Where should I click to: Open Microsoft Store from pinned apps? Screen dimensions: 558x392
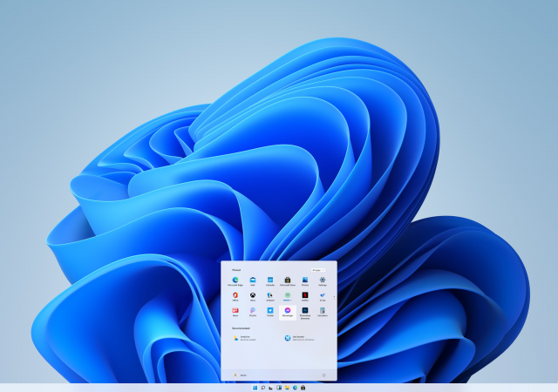(x=288, y=281)
